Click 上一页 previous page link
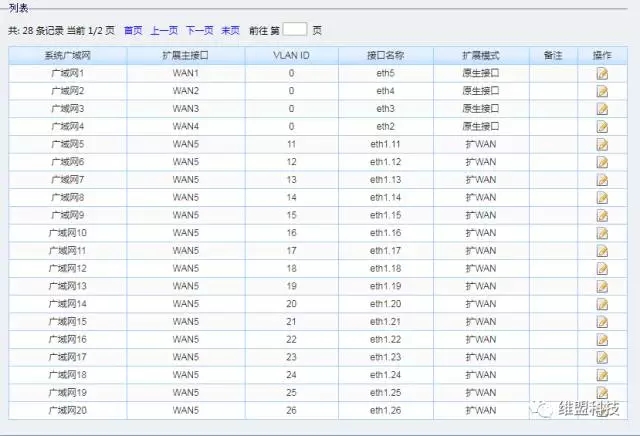The image size is (640, 436). [x=164, y=31]
